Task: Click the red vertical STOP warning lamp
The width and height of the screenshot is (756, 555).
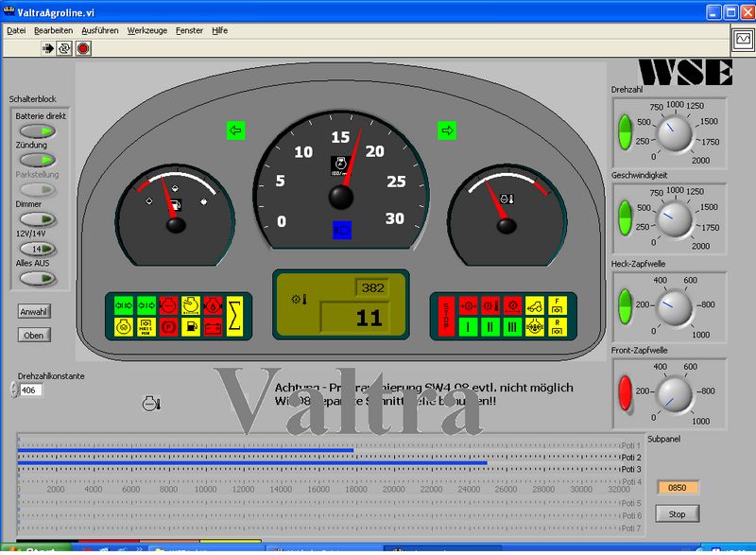Action: (x=446, y=316)
